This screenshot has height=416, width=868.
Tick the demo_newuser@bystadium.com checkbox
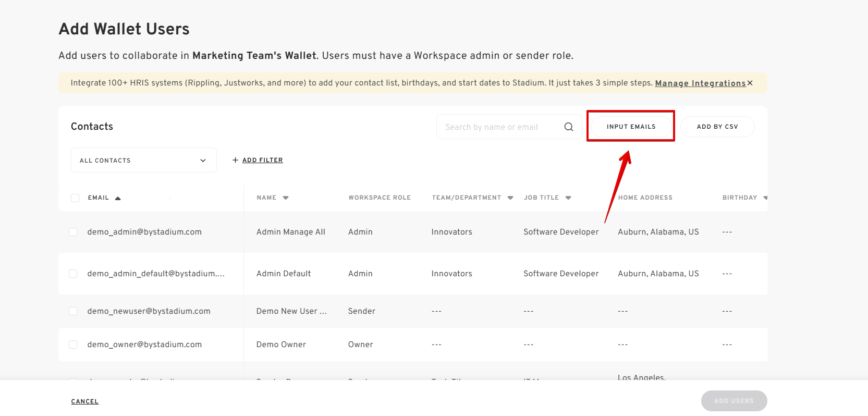click(x=73, y=311)
